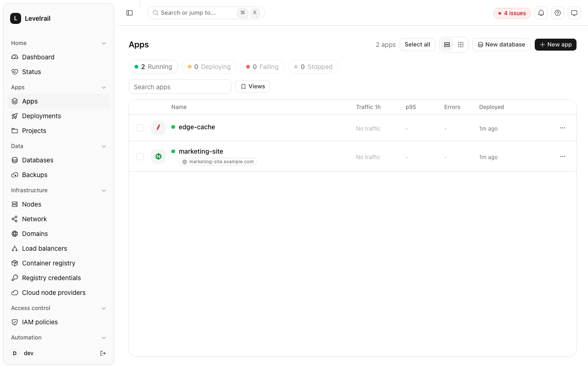Click the monitor display icon
588x368 pixels.
tap(574, 13)
